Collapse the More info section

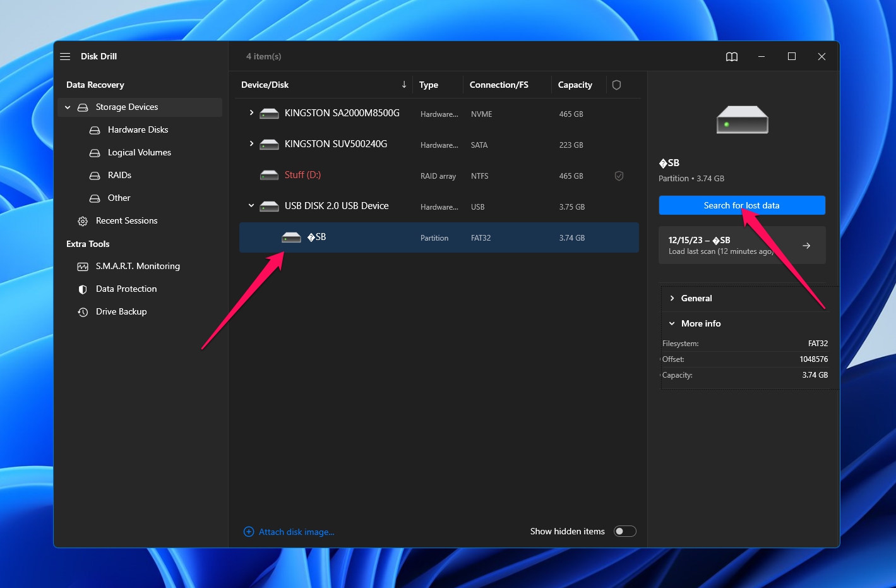(x=672, y=323)
